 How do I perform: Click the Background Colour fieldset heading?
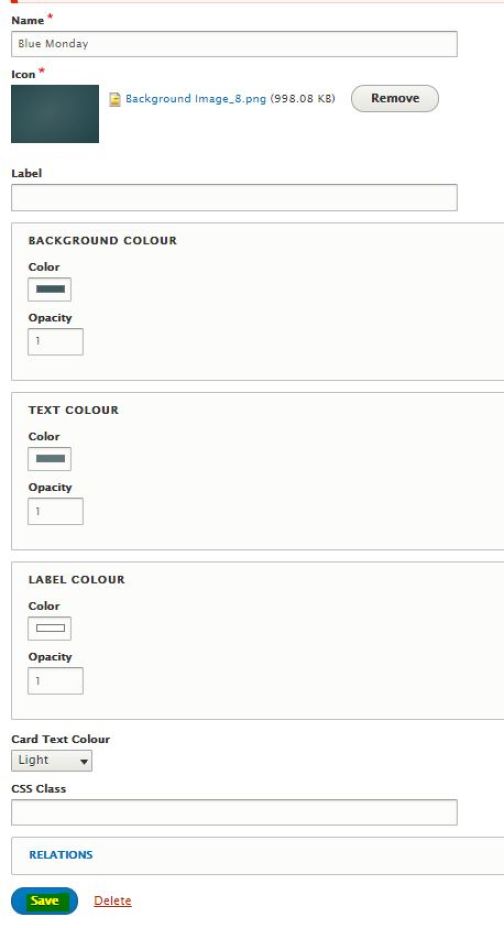point(102,240)
